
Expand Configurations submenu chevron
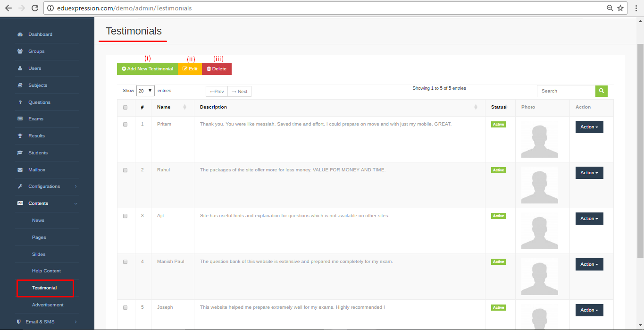pyautogui.click(x=75, y=186)
